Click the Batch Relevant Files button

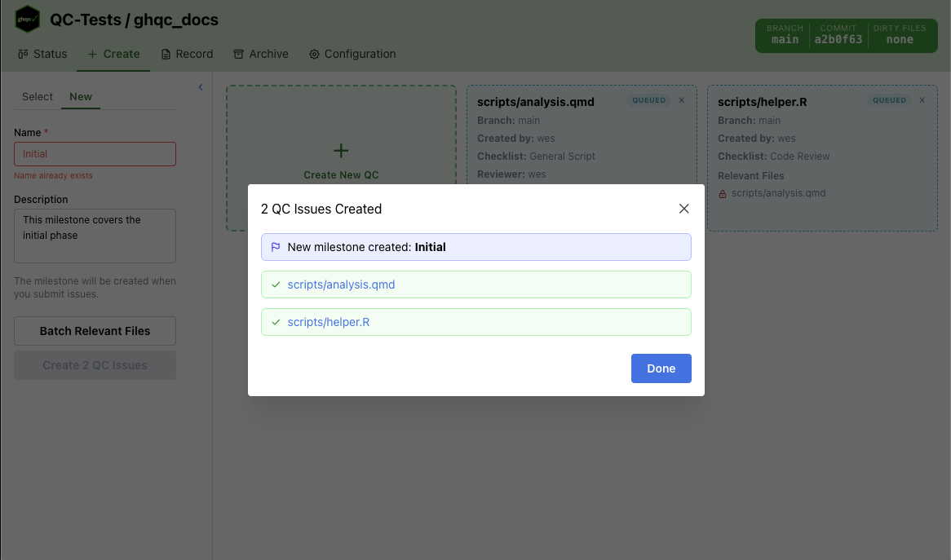(x=95, y=331)
